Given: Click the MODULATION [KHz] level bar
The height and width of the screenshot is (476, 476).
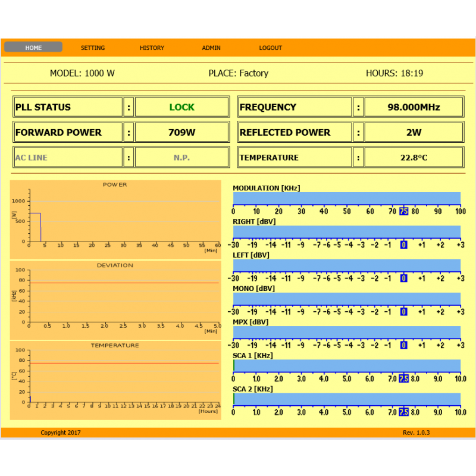Looking at the screenshot, I should tap(346, 198).
